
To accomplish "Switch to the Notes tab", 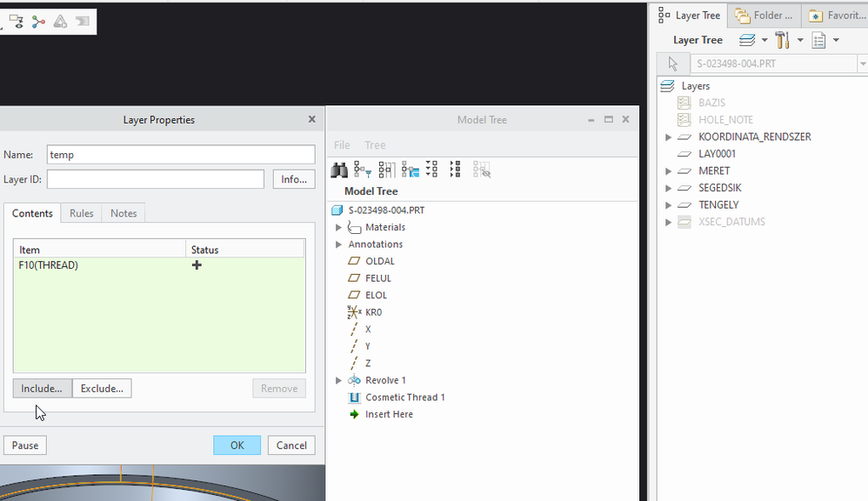I will click(124, 213).
